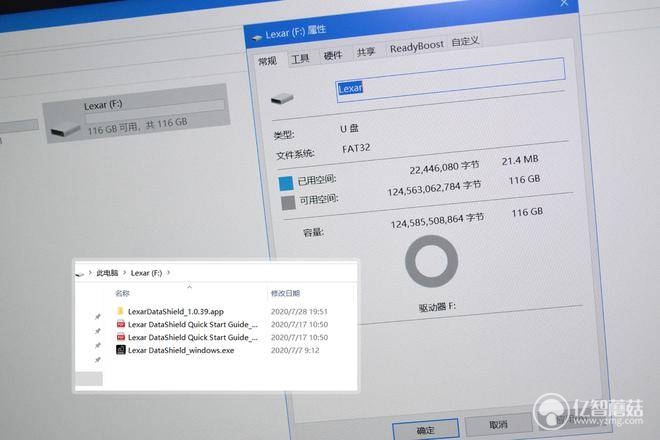Viewport: 660px width, 440px height.
Task: Close the Lexar (F:) properties dialog
Action: [x=564, y=3]
